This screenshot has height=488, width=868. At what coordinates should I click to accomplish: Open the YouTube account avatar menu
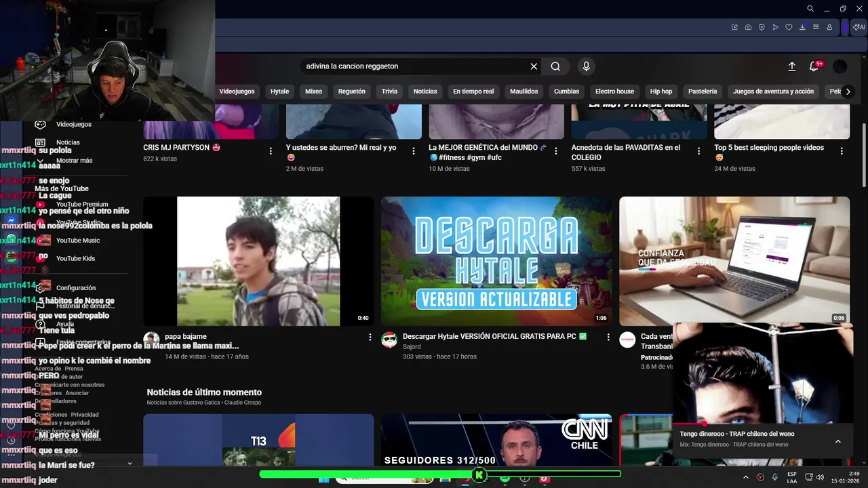point(840,66)
